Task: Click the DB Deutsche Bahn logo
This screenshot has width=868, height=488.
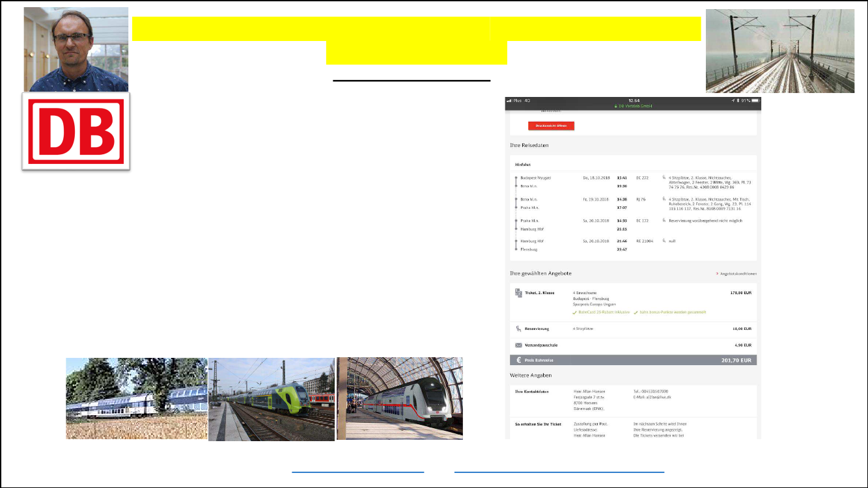Action: pyautogui.click(x=76, y=131)
